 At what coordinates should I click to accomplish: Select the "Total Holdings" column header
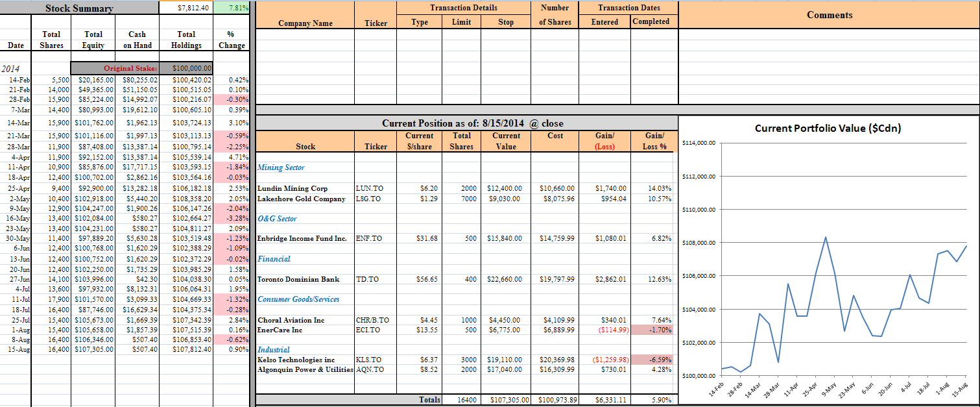[x=186, y=40]
